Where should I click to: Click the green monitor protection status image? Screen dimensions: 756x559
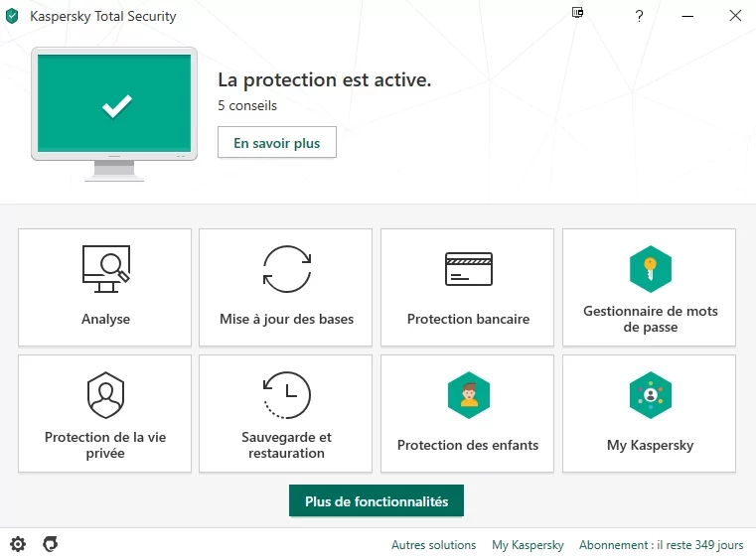114,114
